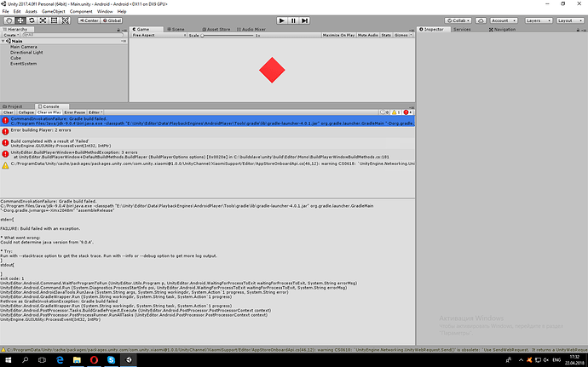Image resolution: width=588 pixels, height=367 pixels.
Task: Open File Explorer from the taskbar
Action: [77, 360]
